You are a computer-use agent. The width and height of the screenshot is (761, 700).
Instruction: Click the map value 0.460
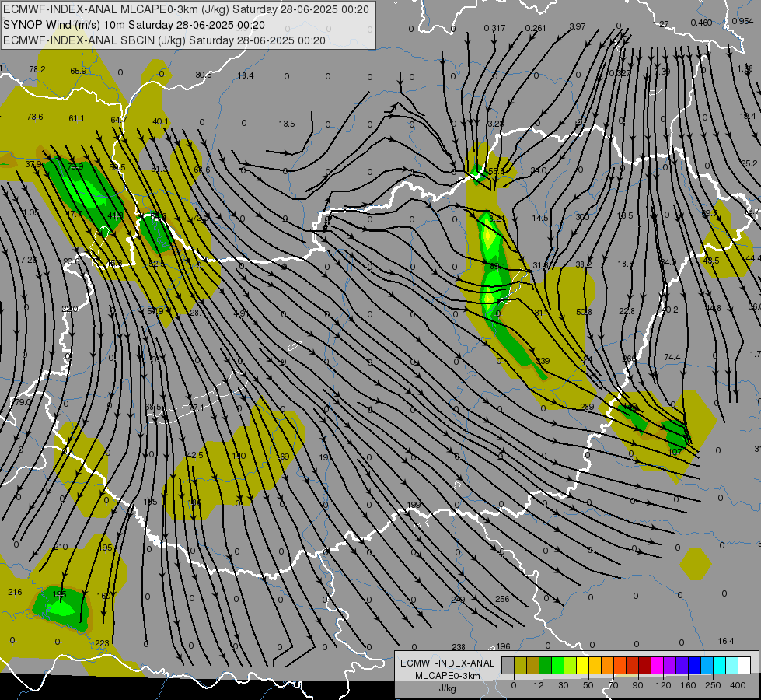click(701, 23)
